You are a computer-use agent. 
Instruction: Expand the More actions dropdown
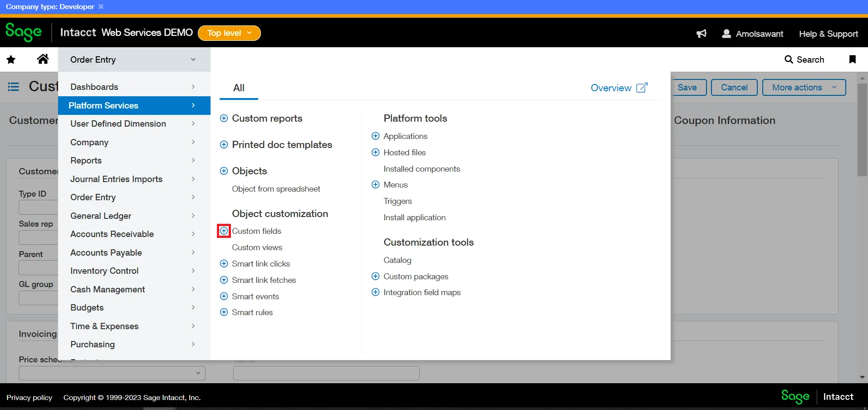pyautogui.click(x=804, y=88)
